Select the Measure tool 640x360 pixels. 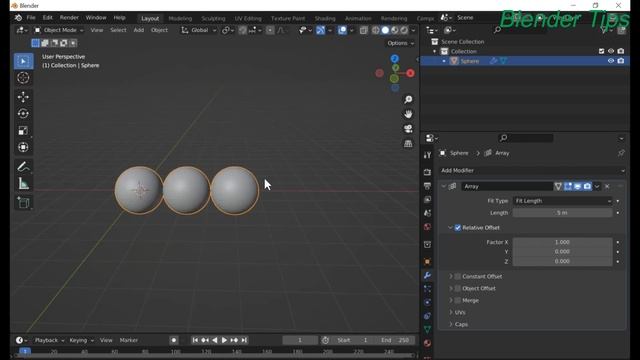click(x=23, y=184)
